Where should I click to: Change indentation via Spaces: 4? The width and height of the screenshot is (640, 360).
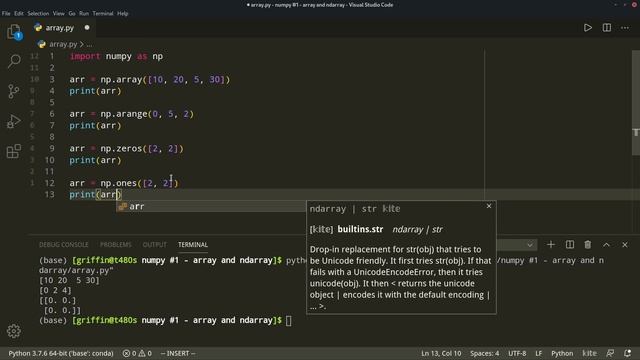click(484, 353)
